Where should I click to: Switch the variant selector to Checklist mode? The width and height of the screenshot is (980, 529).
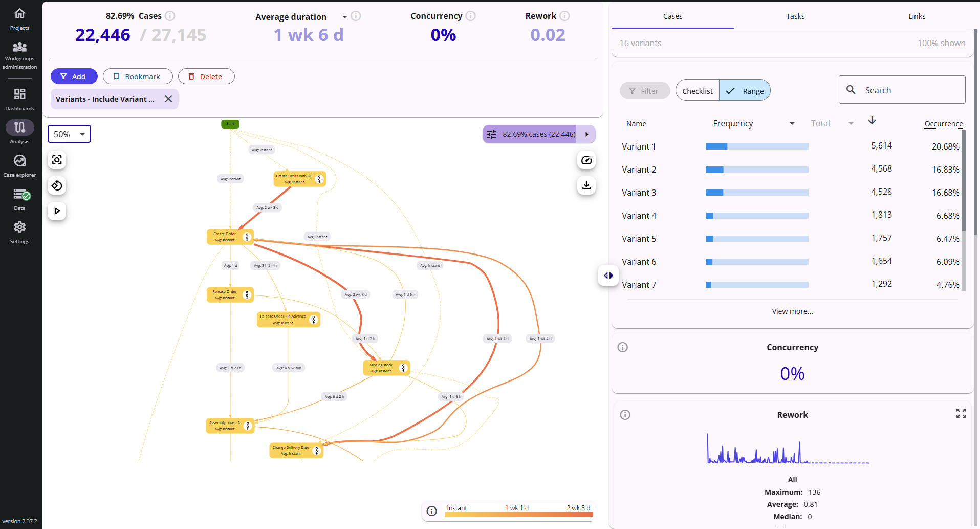pos(697,90)
